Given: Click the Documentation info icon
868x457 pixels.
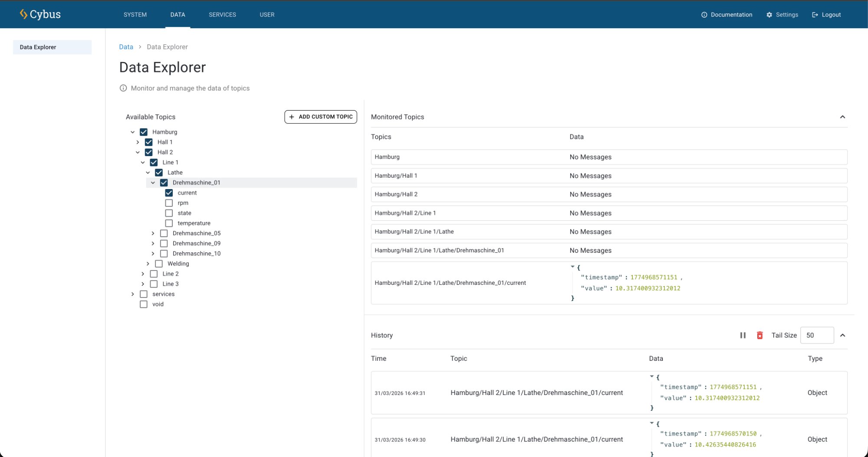Looking at the screenshot, I should point(704,15).
